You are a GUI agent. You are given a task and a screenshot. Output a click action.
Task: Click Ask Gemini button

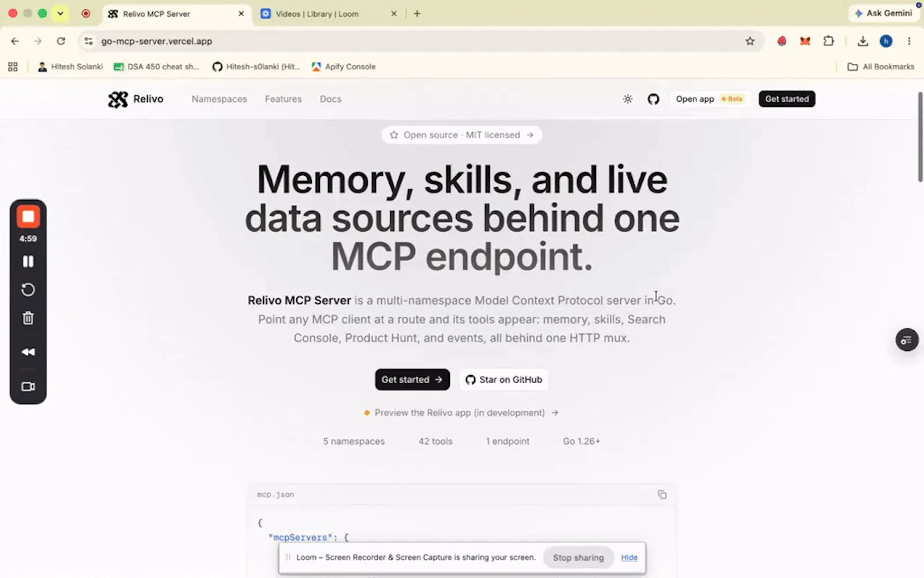(884, 13)
